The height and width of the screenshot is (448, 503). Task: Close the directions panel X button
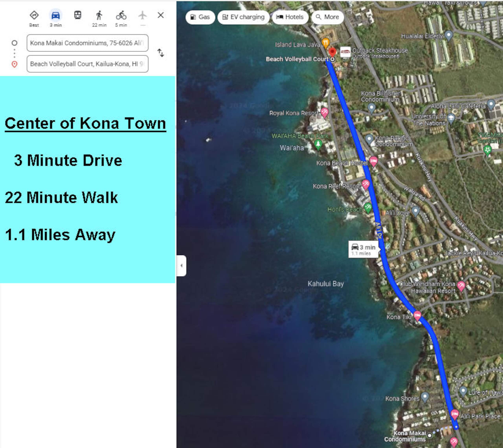click(x=161, y=15)
